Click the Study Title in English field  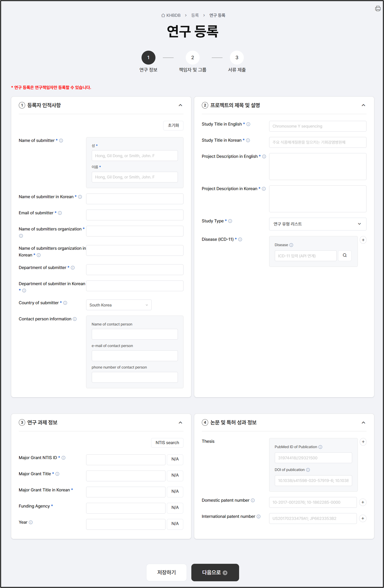click(x=317, y=126)
